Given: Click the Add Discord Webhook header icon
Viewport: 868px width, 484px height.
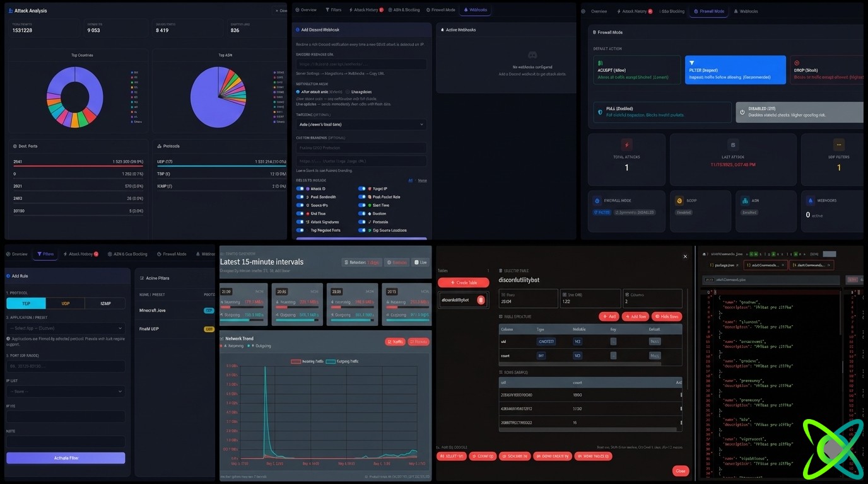Looking at the screenshot, I should (x=297, y=30).
